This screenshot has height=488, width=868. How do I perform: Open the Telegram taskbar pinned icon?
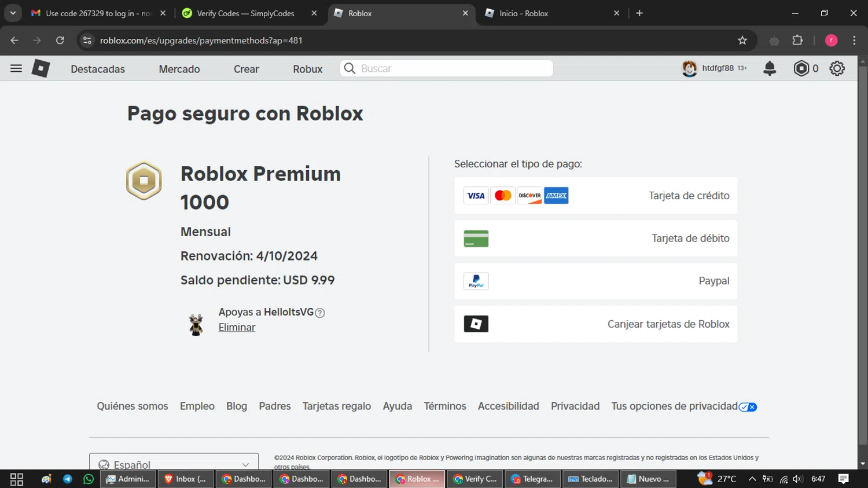[x=68, y=479]
